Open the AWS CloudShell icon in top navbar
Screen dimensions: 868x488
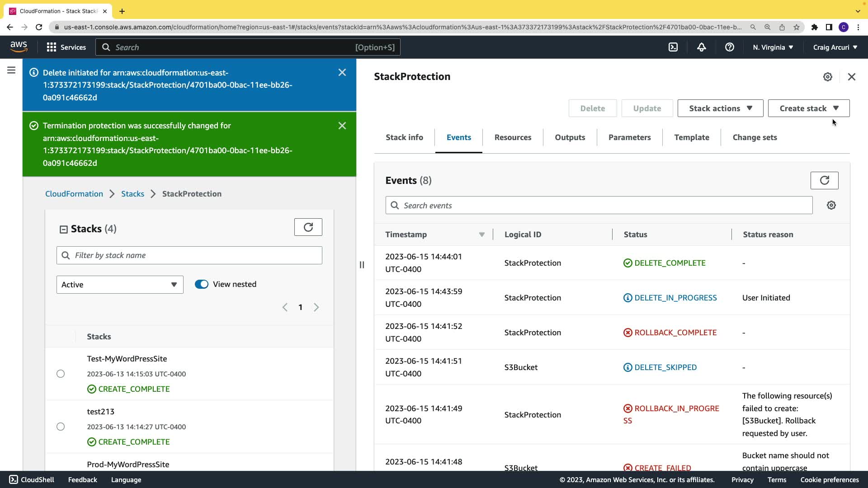click(673, 47)
